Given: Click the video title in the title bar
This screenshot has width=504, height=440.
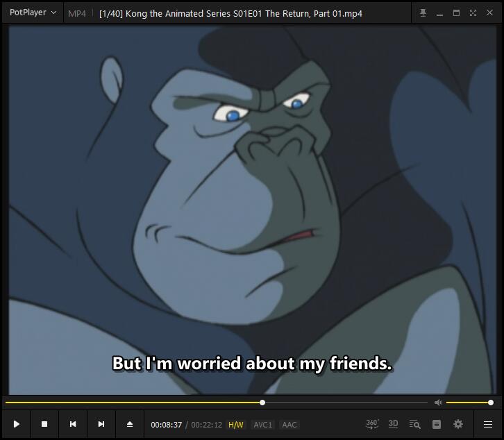Looking at the screenshot, I should pos(230,13).
